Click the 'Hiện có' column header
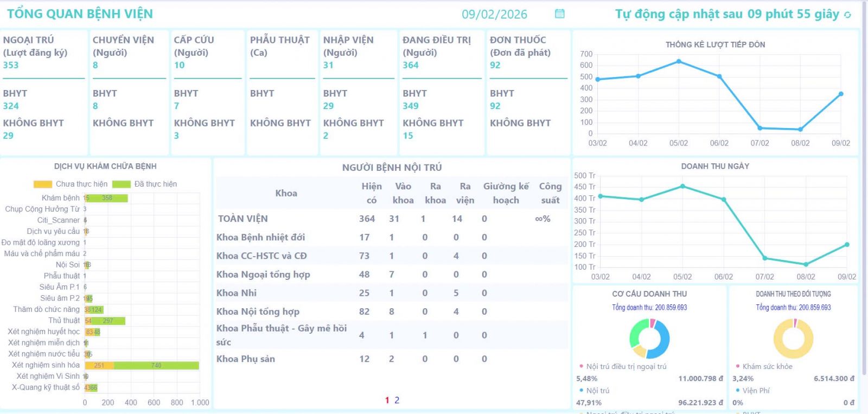 (x=372, y=193)
